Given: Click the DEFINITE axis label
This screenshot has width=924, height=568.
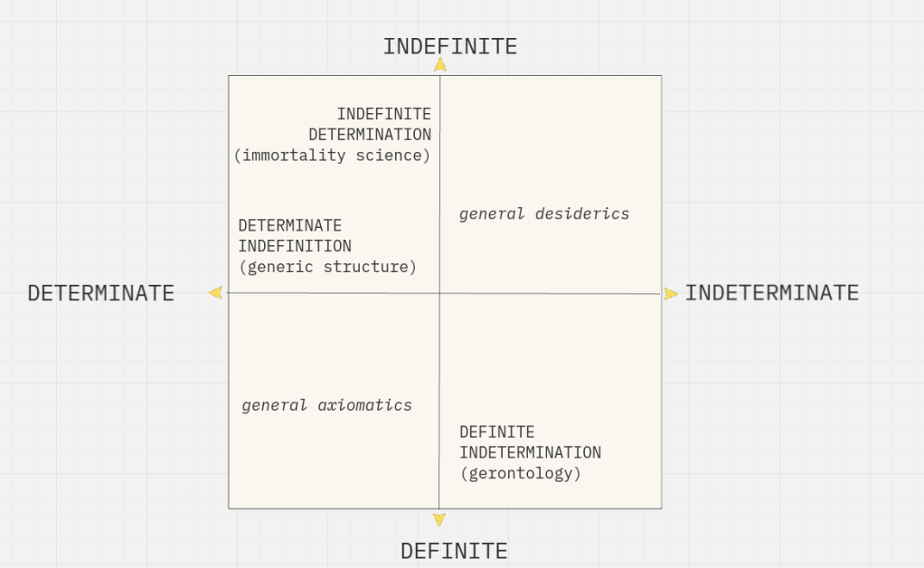Looking at the screenshot, I should (454, 550).
